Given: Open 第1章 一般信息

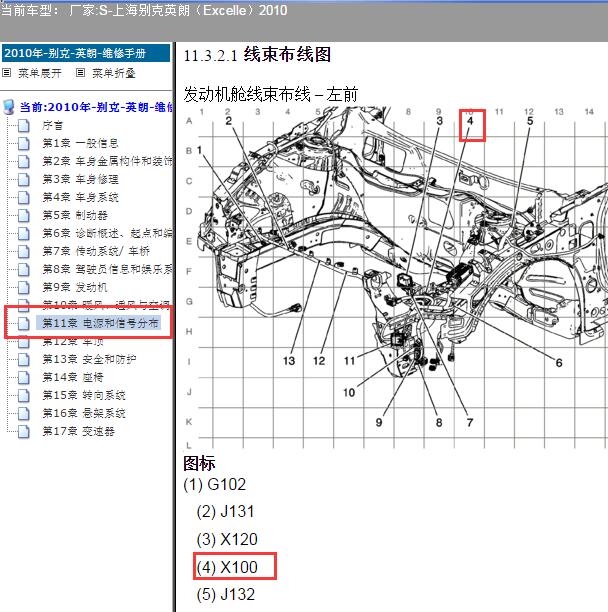Looking at the screenshot, I should [x=80, y=143].
